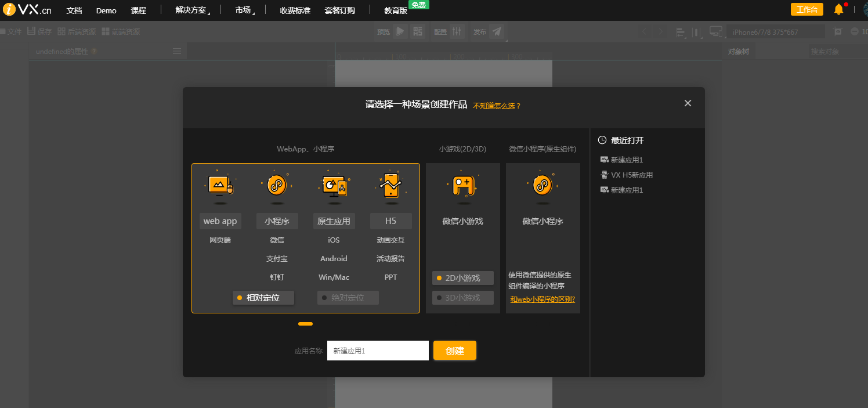This screenshot has width=868, height=408.
Task: Click the 微信小游戏 text label
Action: click(462, 221)
